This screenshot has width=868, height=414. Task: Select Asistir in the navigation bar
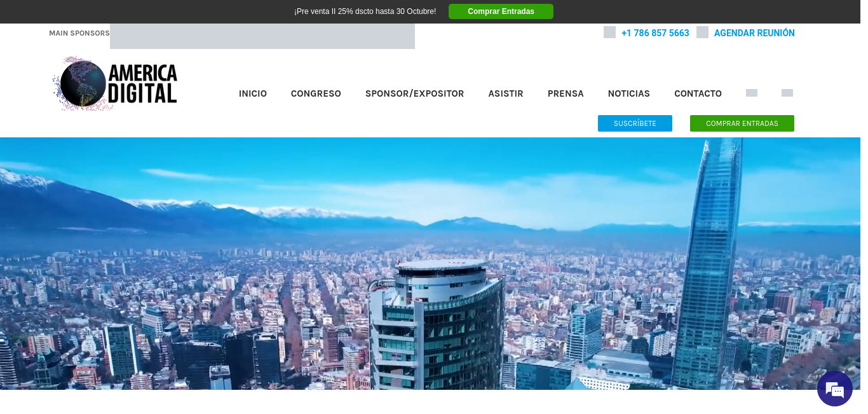[x=506, y=93]
